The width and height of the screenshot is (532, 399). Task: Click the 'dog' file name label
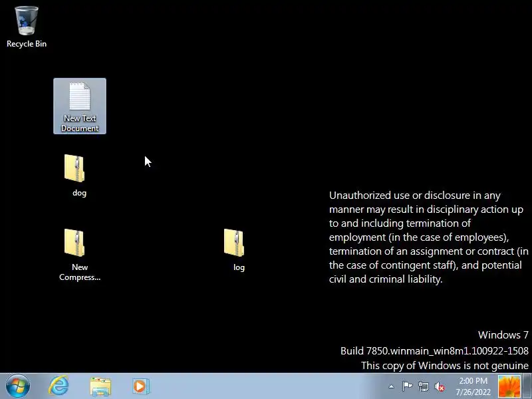tap(79, 193)
